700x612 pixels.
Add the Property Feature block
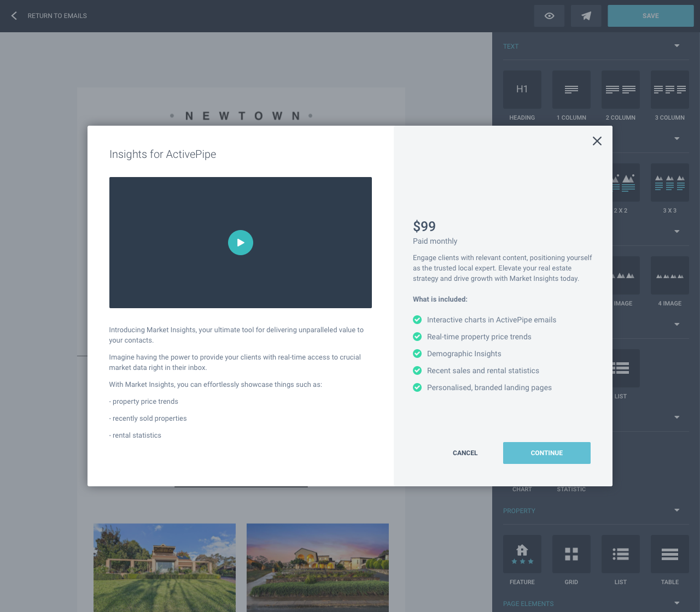point(522,554)
